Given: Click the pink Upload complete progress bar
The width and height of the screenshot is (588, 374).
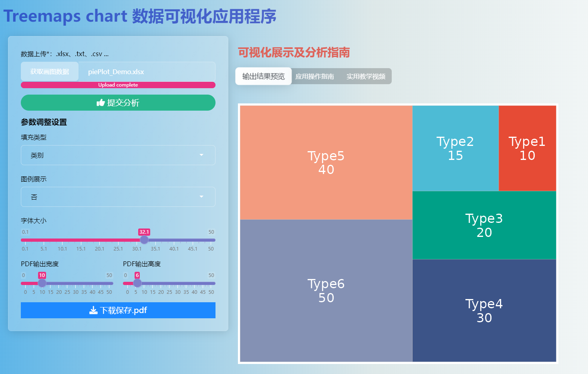Looking at the screenshot, I should (x=118, y=85).
